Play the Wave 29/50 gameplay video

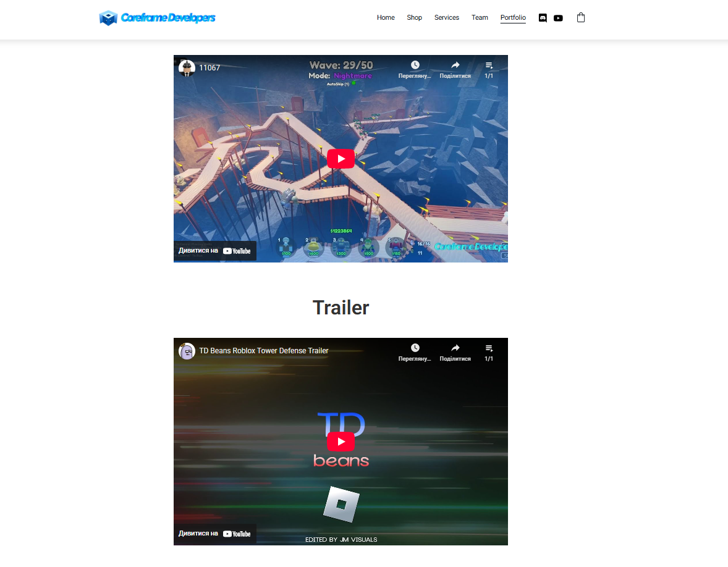pyautogui.click(x=341, y=159)
